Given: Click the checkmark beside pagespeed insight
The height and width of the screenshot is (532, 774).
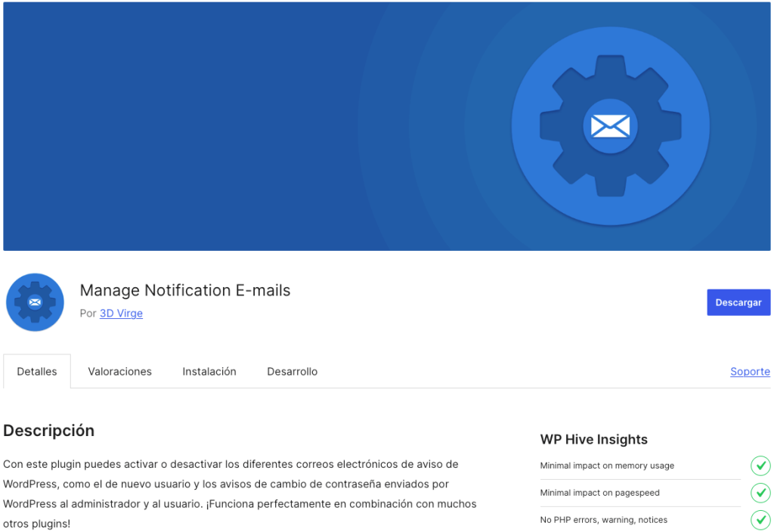Looking at the screenshot, I should coord(760,493).
